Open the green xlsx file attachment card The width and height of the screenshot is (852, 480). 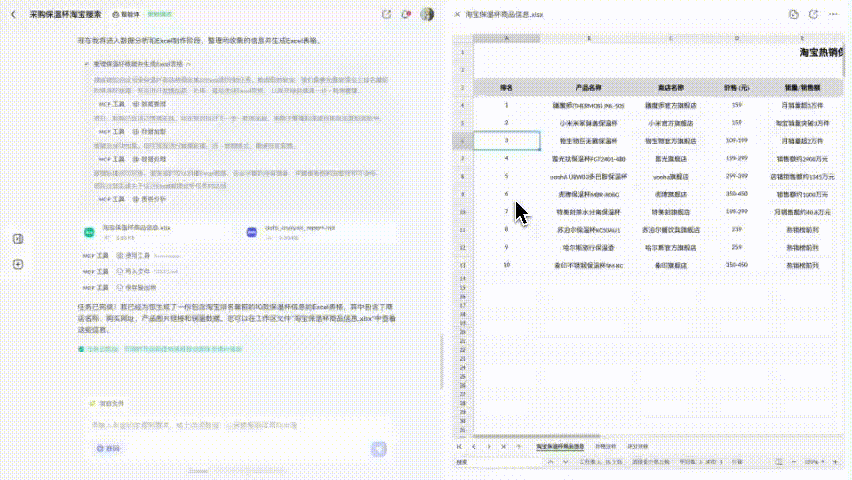tap(158, 232)
